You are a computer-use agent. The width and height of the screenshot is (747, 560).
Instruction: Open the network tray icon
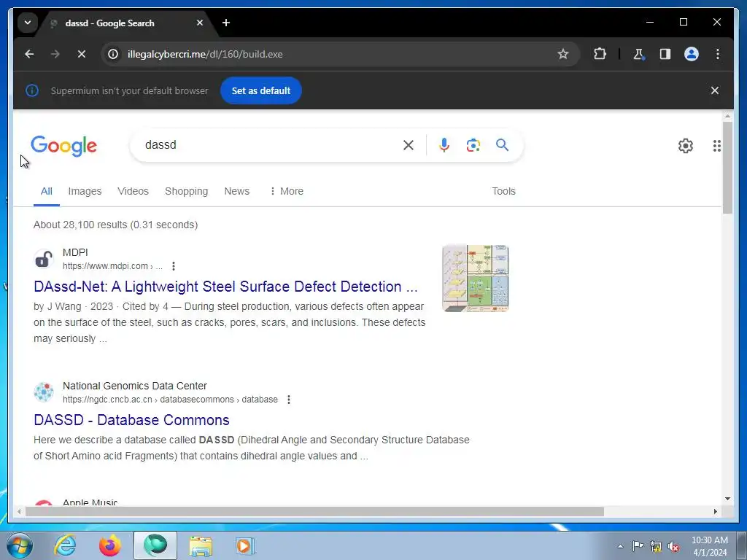click(656, 546)
